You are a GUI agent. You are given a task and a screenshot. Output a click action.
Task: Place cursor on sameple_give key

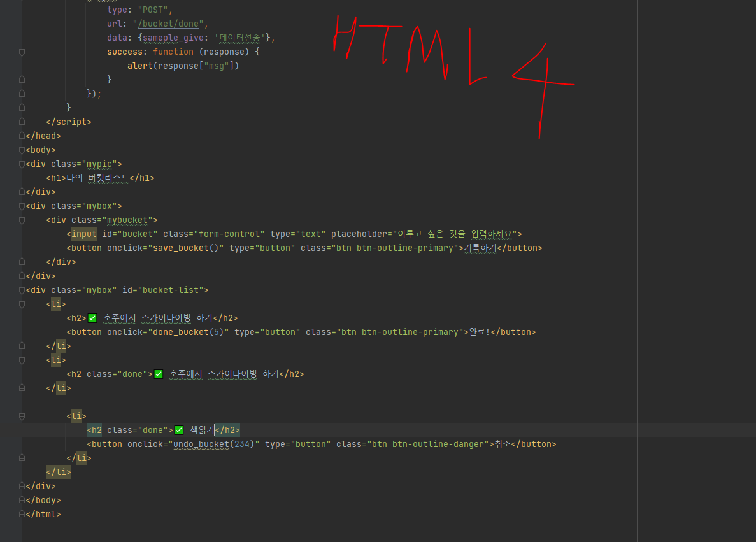click(x=173, y=38)
